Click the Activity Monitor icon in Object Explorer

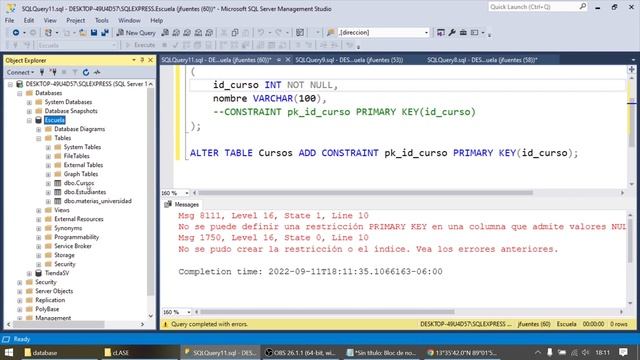(97, 72)
